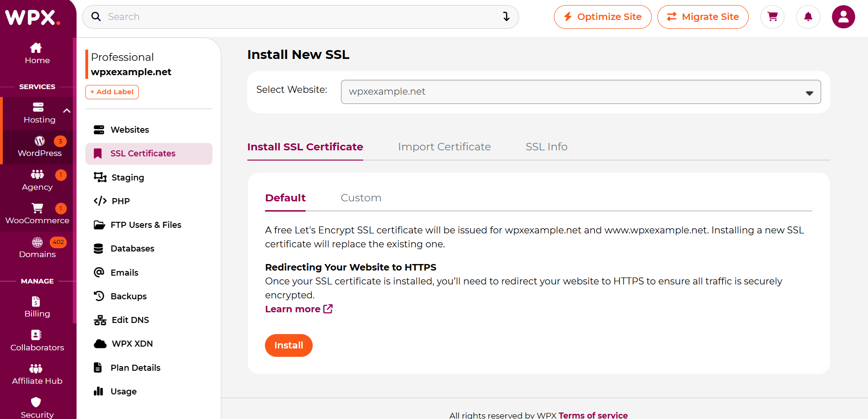868x419 pixels.
Task: Switch to Import Certificate tab
Action: tap(444, 147)
